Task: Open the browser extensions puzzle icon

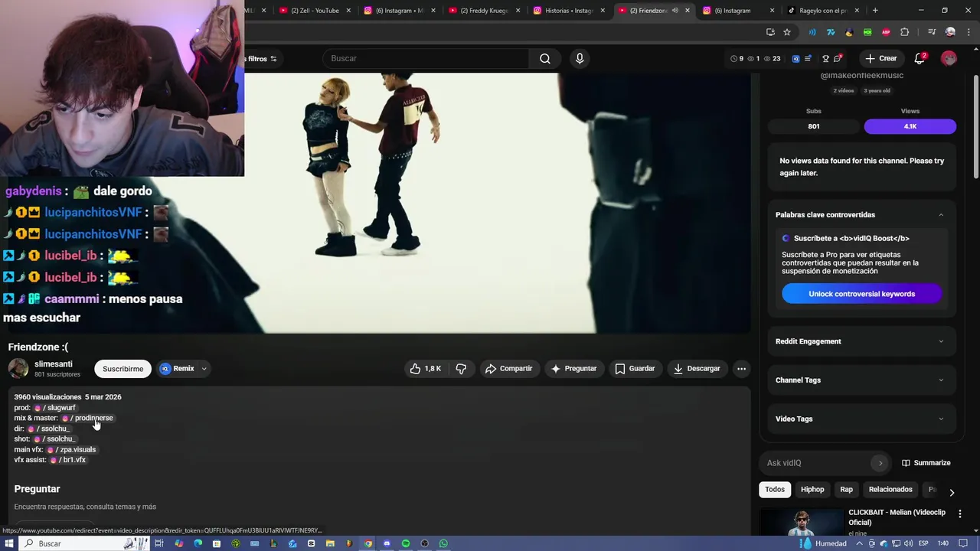Action: (904, 32)
